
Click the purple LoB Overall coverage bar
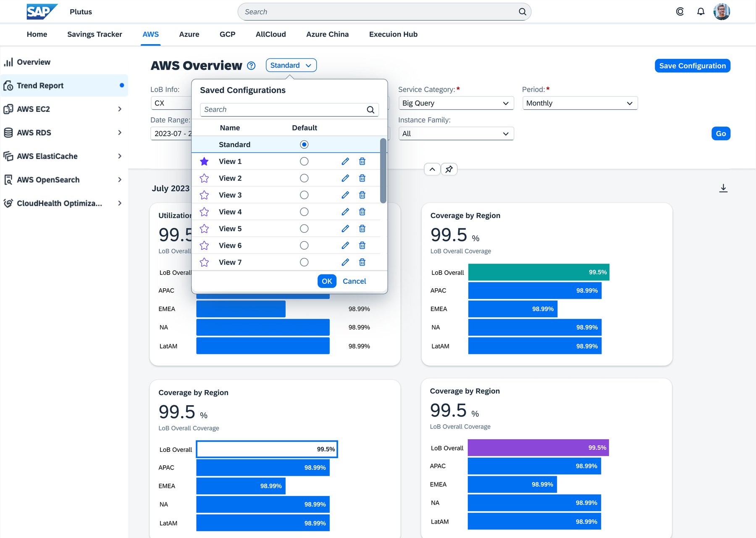538,448
